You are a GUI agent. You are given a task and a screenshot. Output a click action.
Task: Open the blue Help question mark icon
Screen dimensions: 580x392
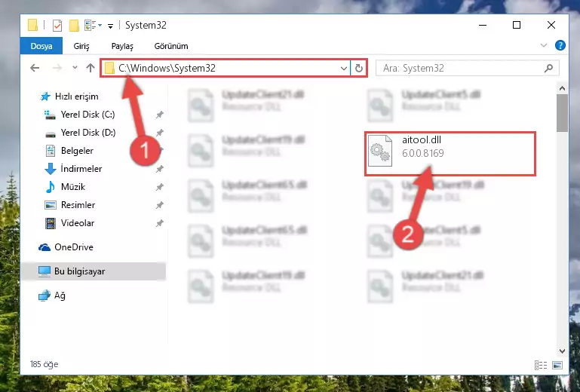point(560,45)
